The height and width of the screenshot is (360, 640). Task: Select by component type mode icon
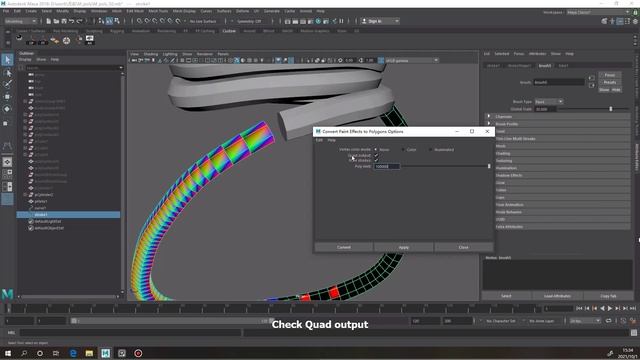(x=117, y=21)
